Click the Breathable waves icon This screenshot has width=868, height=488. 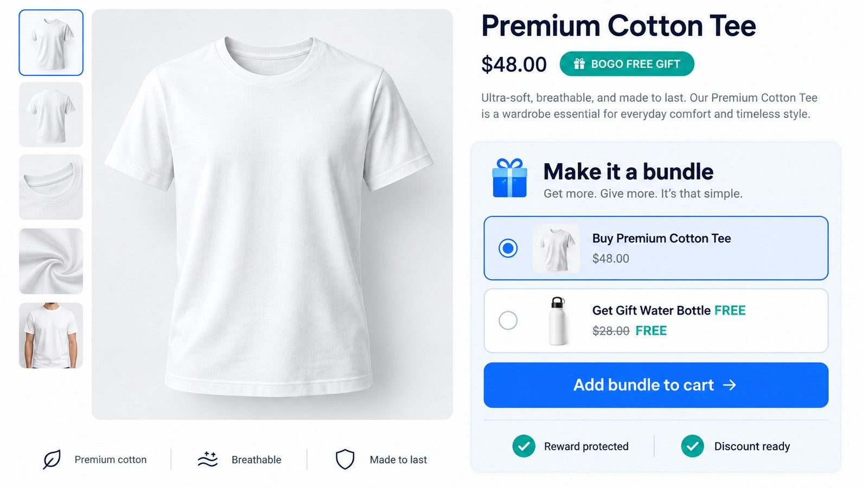(207, 459)
